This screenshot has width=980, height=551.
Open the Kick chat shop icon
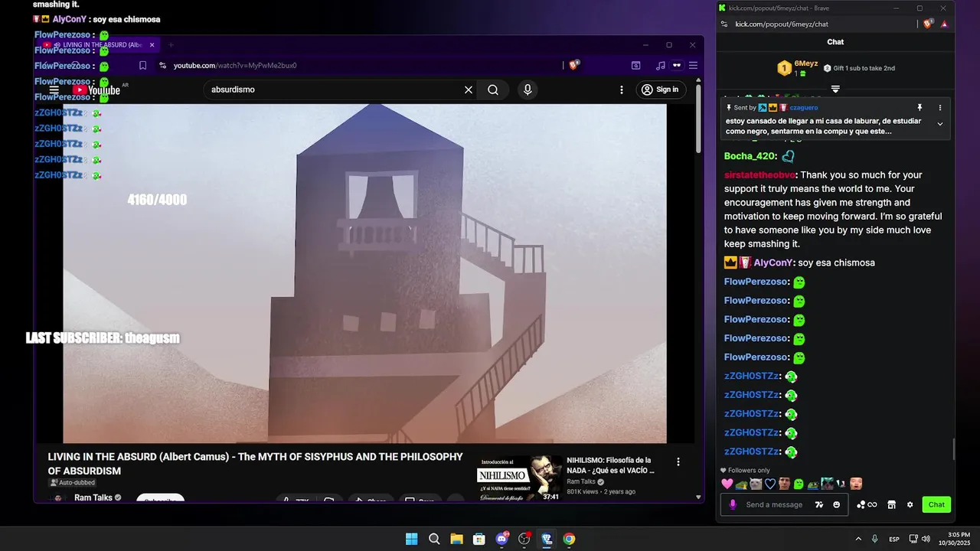pos(891,504)
